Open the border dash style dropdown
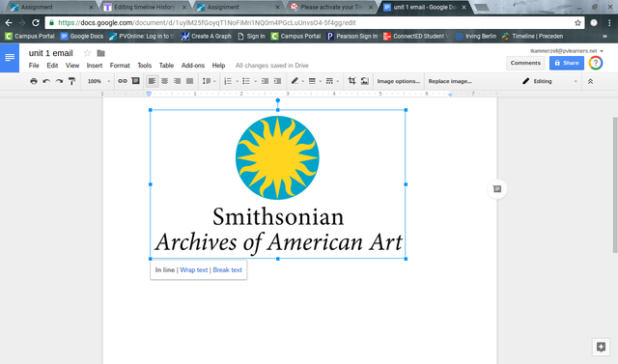The image size is (618, 364). click(x=332, y=81)
